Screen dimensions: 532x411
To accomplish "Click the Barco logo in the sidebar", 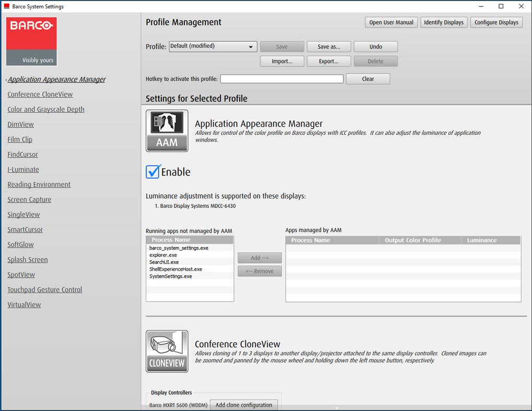I will 31,41.
